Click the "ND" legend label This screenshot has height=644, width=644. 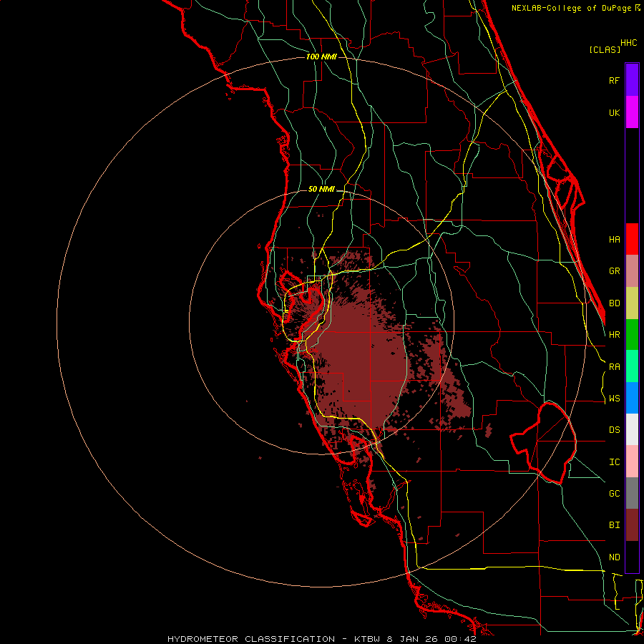point(614,557)
